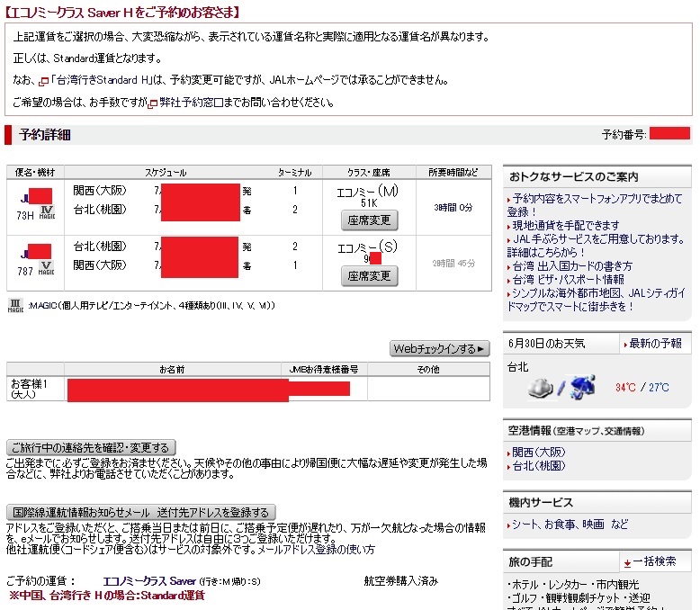This screenshot has width=700, height=610.
Task: Click the 機内サービス heading
Action: point(541,502)
